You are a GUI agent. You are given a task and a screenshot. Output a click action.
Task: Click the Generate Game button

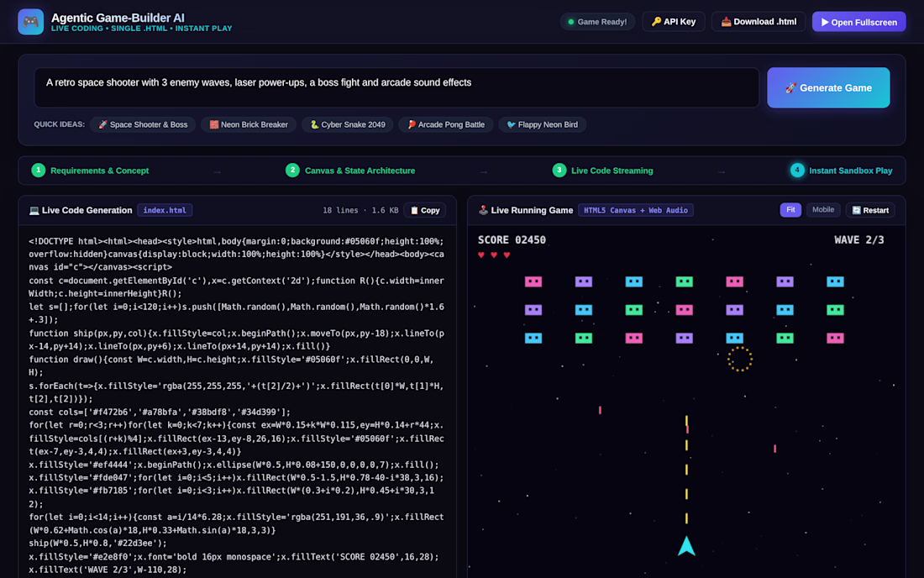coord(828,87)
